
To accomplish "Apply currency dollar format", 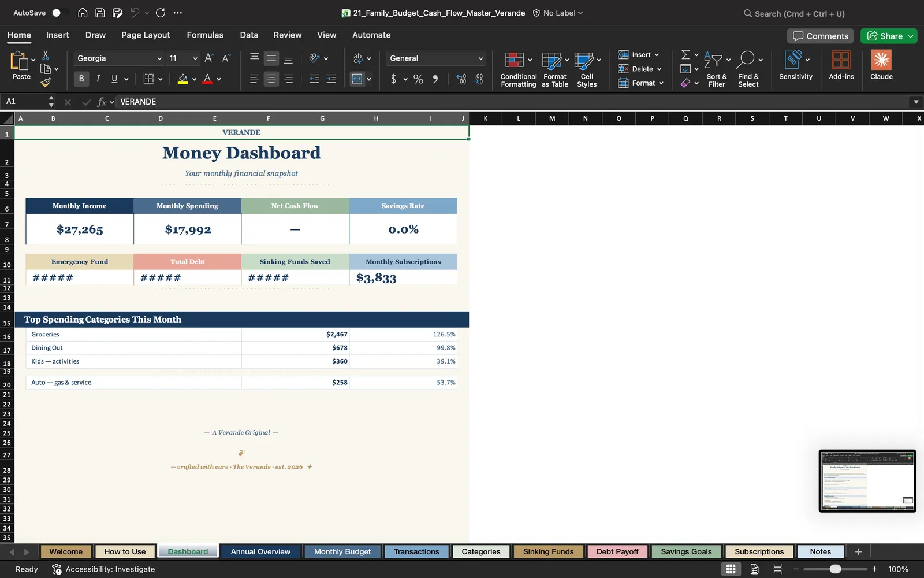I will (x=394, y=79).
